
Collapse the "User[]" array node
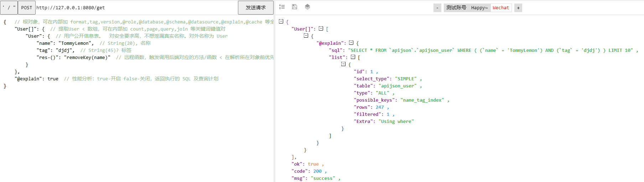click(x=321, y=28)
